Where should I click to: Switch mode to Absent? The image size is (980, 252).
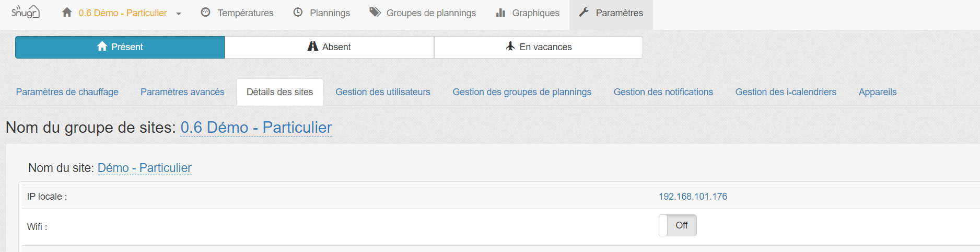pos(329,47)
